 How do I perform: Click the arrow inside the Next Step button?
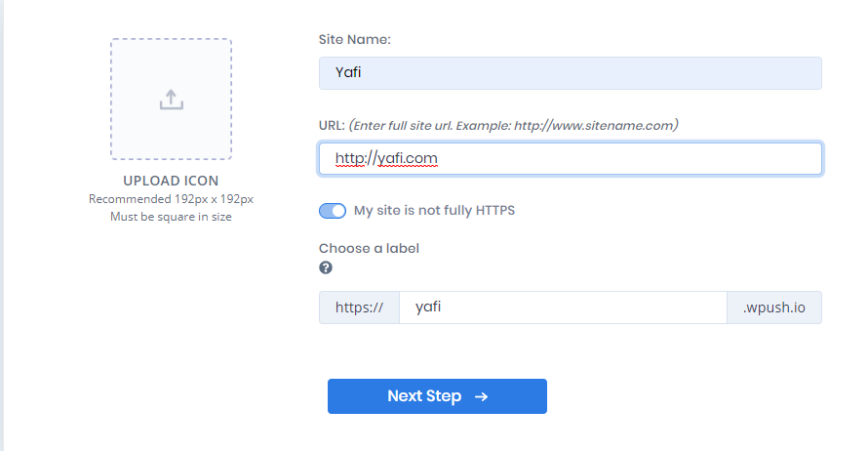(x=481, y=396)
